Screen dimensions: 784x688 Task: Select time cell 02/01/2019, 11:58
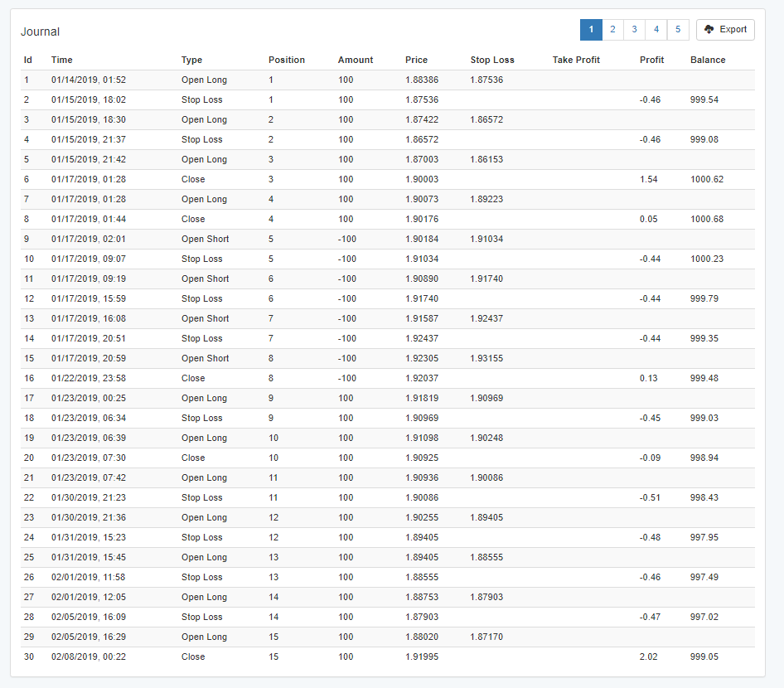[x=89, y=578]
